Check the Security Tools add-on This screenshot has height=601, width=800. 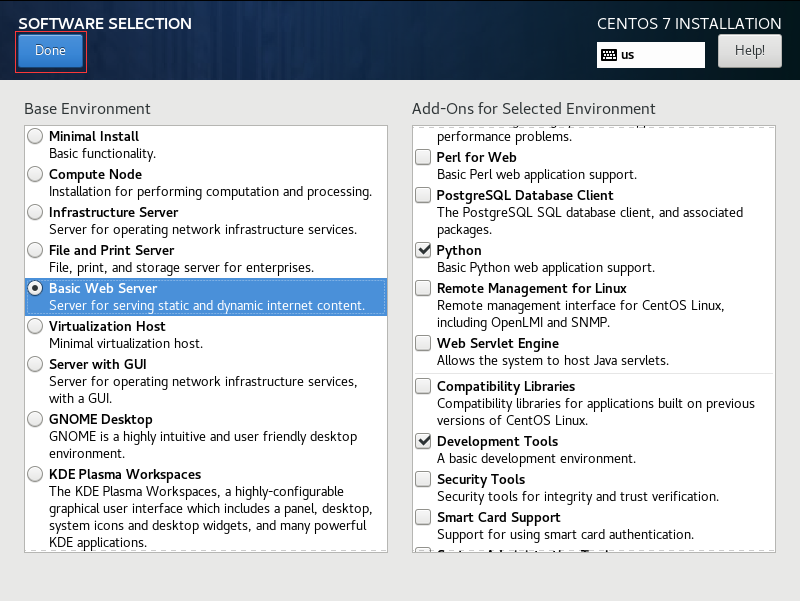tap(423, 479)
